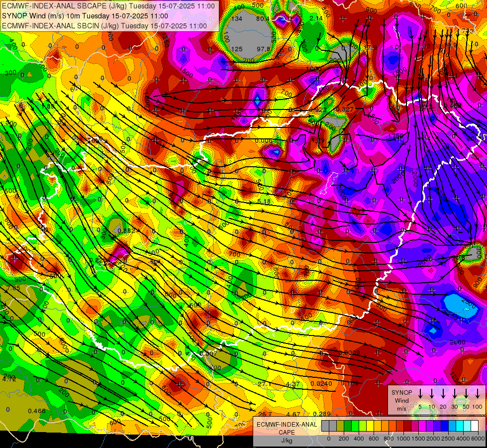Pick the pure yellow swatch in the CAPE legend
Image resolution: width=487 pixels, height=448 pixels.
pyautogui.click(x=370, y=426)
